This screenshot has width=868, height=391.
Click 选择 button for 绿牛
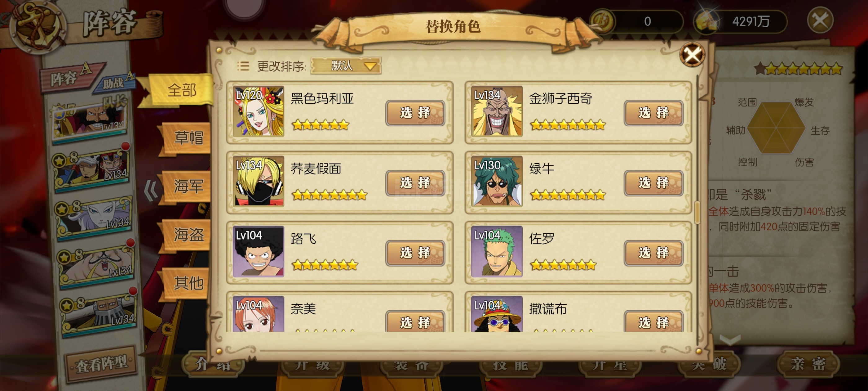point(653,183)
